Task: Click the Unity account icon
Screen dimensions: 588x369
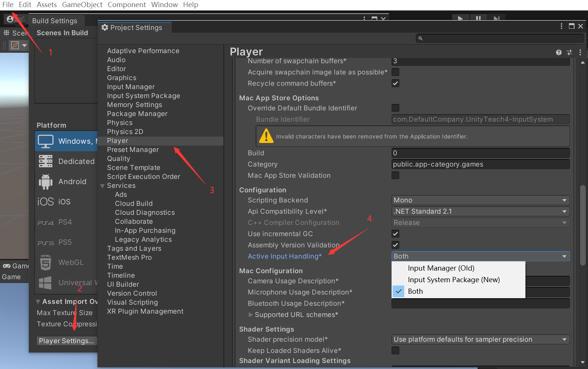Action: (10, 19)
